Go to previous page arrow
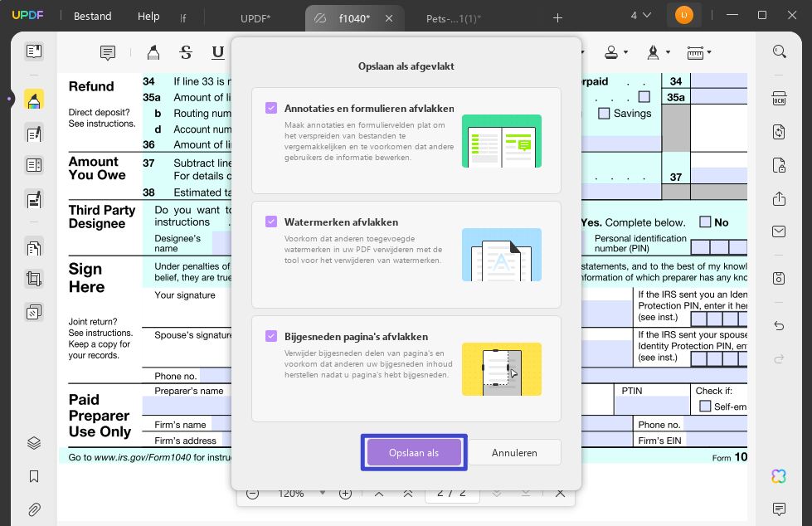Viewport: 812px width, 526px height. [379, 494]
